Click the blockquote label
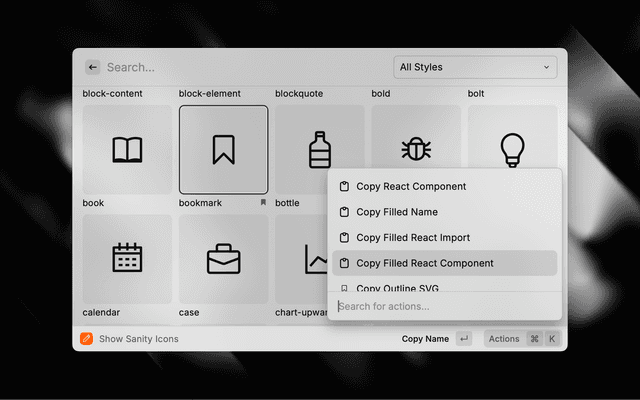This screenshot has width=640, height=400. (299, 93)
